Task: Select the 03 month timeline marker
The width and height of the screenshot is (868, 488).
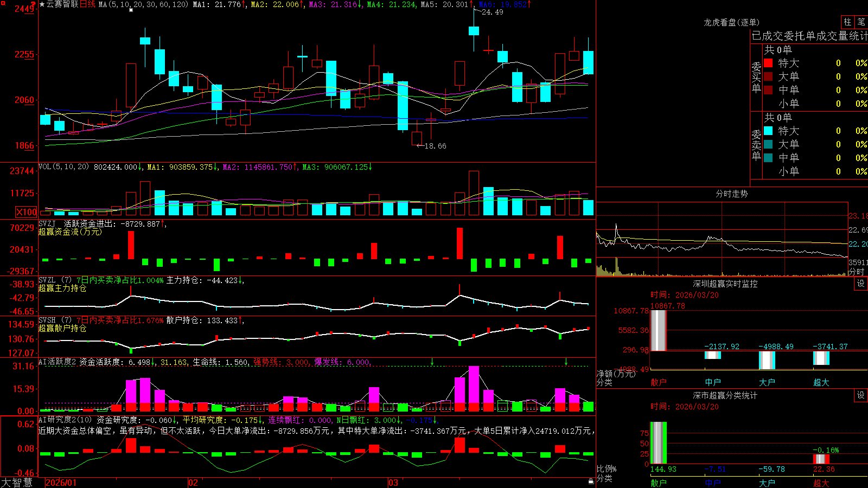Action: pyautogui.click(x=393, y=483)
